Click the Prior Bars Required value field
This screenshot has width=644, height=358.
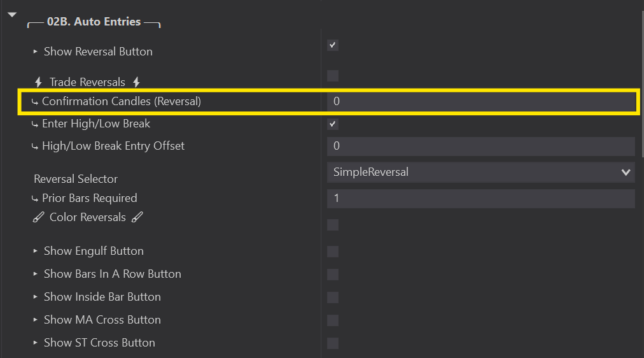click(x=480, y=198)
